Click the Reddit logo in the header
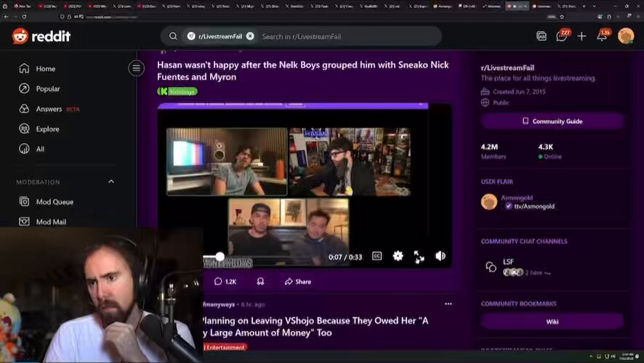This screenshot has width=644, height=363. coord(41,36)
